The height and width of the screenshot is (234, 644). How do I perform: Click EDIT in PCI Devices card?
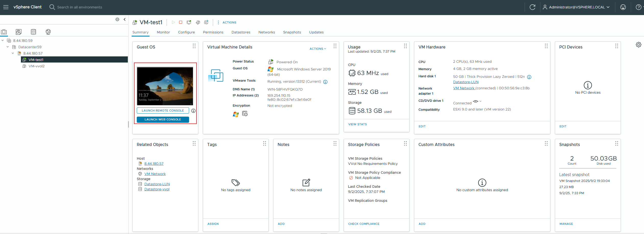click(x=563, y=126)
